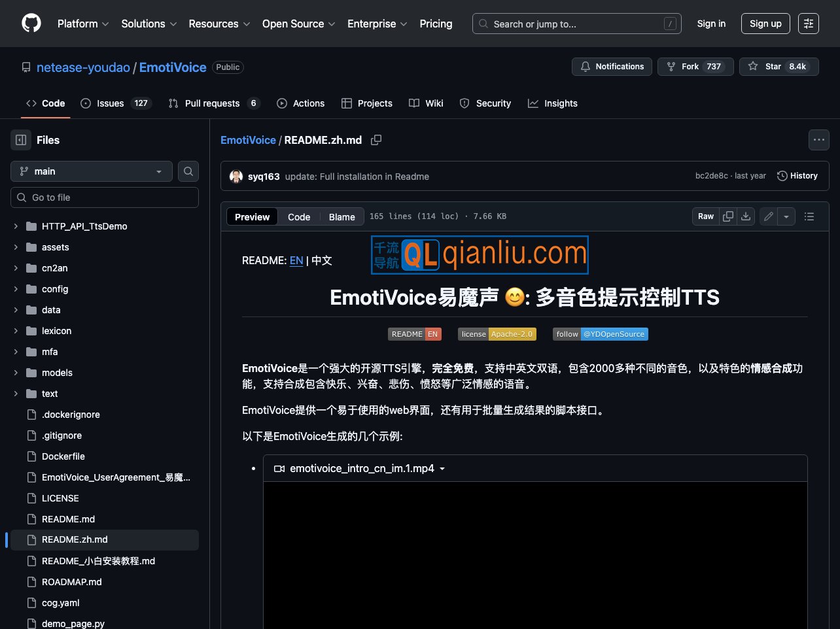This screenshot has width=840, height=629.
Task: Switch the README view to Blame
Action: tap(341, 216)
